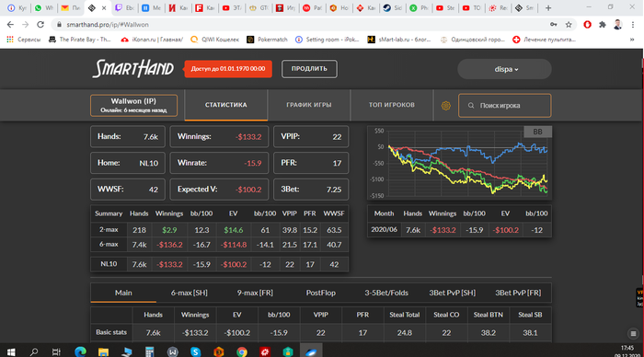Open the sMart-lab.ru bookmark
644x357 pixels.
pyautogui.click(x=399, y=40)
